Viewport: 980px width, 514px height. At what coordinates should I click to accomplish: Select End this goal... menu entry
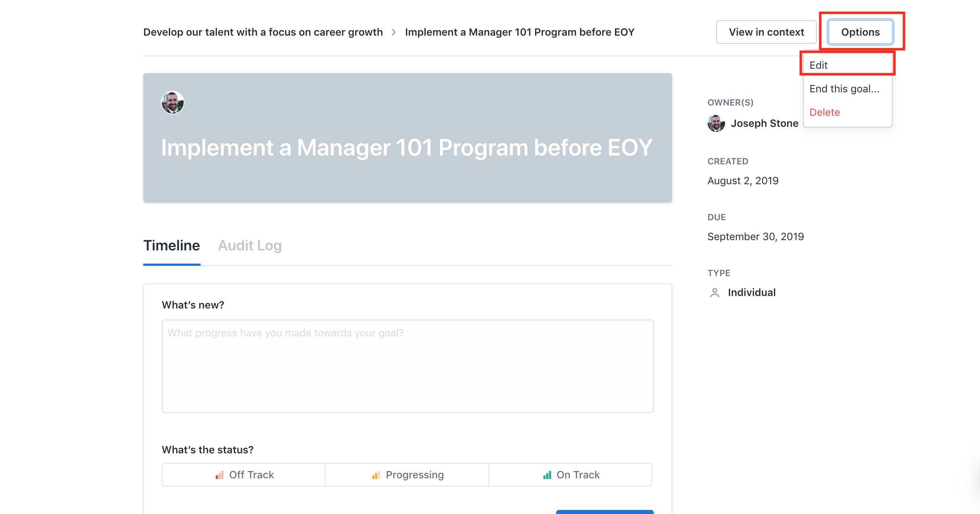848,89
